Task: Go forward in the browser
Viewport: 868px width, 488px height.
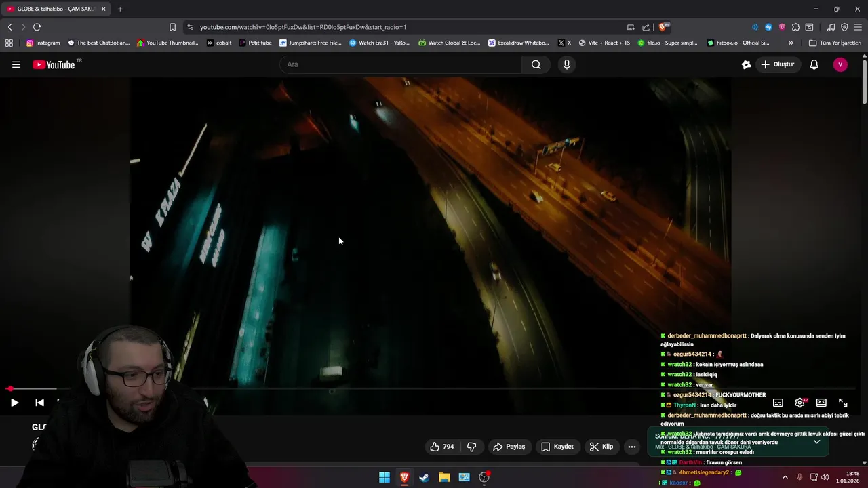Action: [x=23, y=27]
